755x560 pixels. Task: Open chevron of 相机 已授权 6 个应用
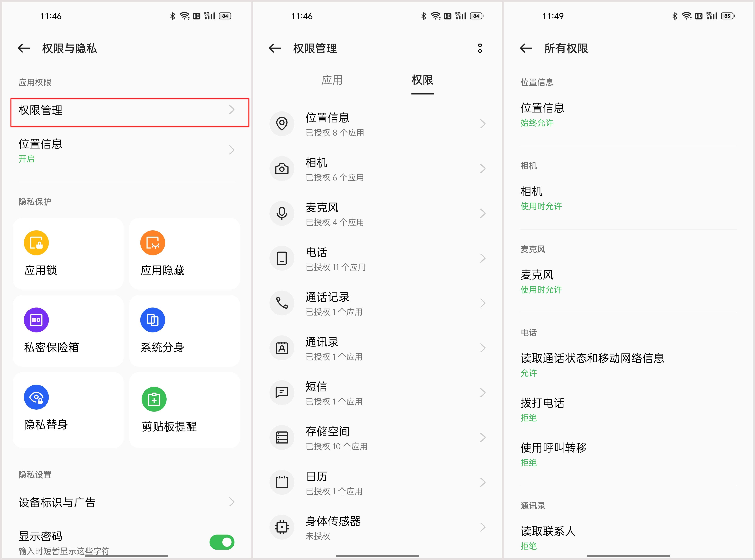click(x=483, y=169)
